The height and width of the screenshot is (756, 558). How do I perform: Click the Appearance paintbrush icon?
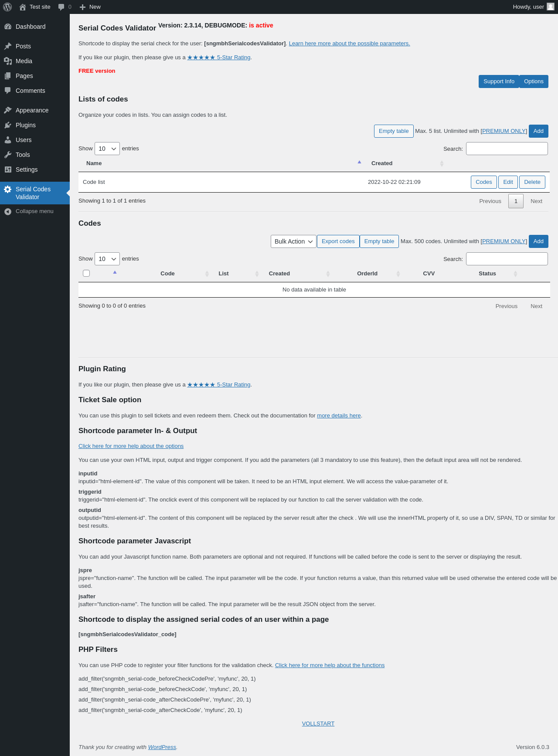pyautogui.click(x=8, y=110)
